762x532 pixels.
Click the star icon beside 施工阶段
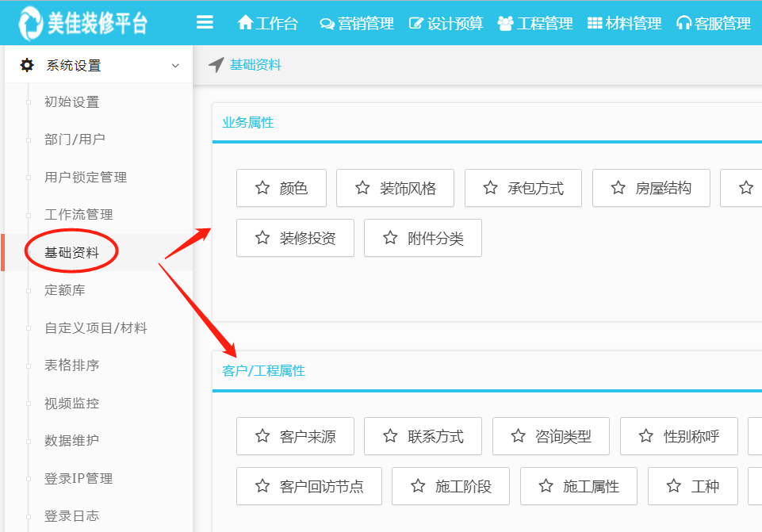pos(418,486)
